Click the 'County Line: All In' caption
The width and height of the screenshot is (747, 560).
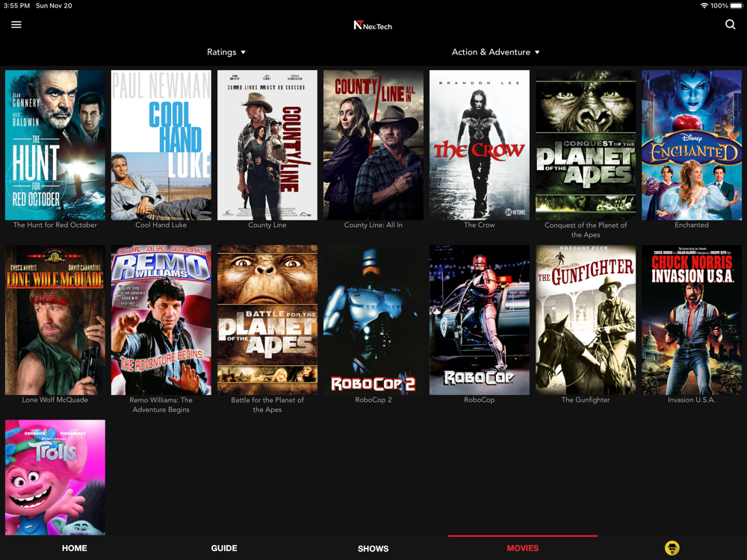click(373, 225)
